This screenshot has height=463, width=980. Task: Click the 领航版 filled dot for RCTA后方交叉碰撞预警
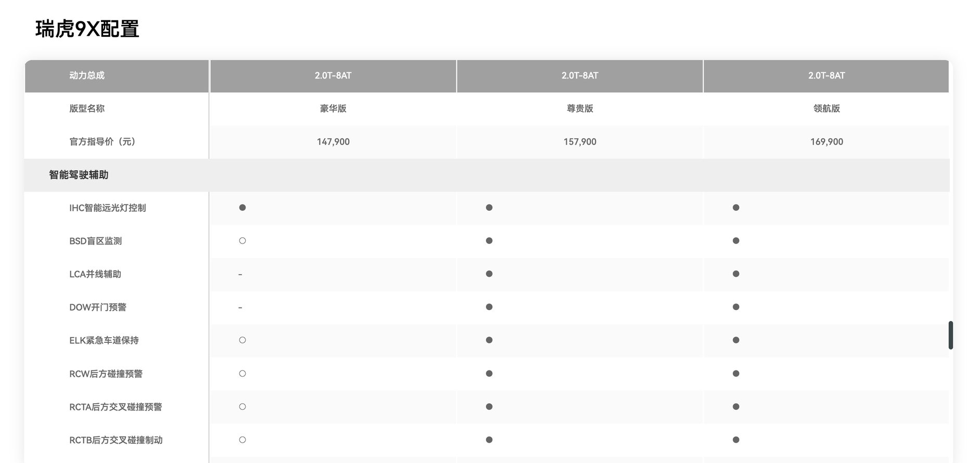[736, 407]
